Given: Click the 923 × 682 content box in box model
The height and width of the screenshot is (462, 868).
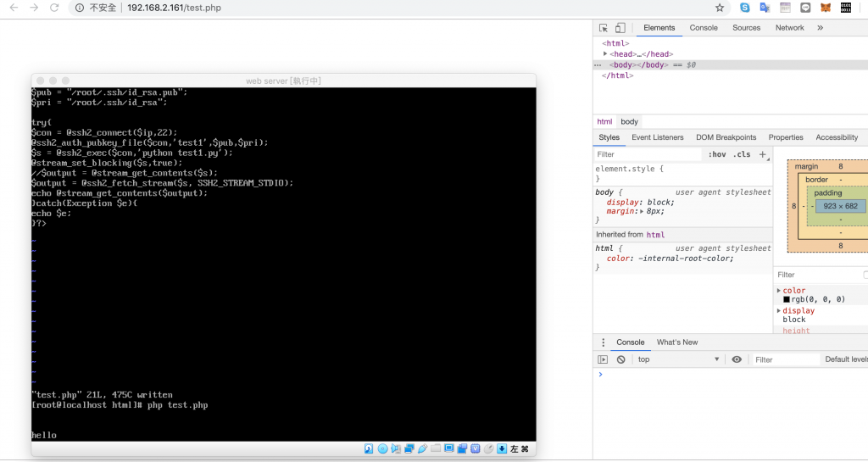Looking at the screenshot, I should [x=840, y=206].
